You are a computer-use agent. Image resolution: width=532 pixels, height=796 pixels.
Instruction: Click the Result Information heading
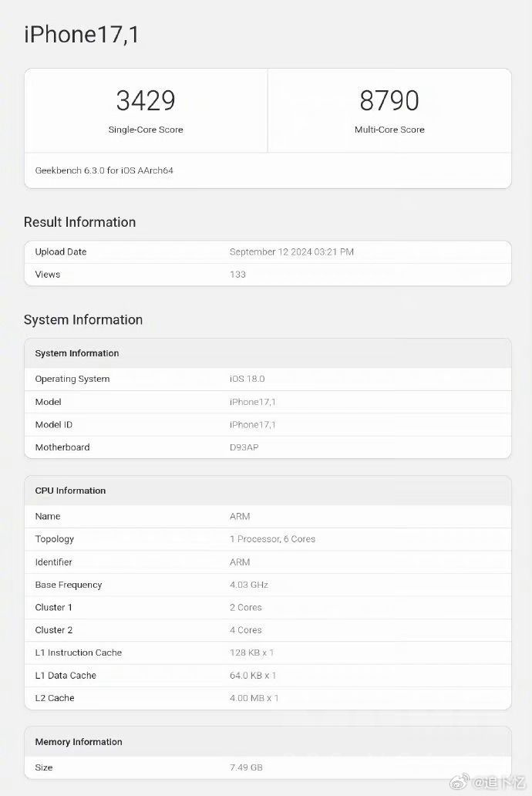click(x=79, y=222)
